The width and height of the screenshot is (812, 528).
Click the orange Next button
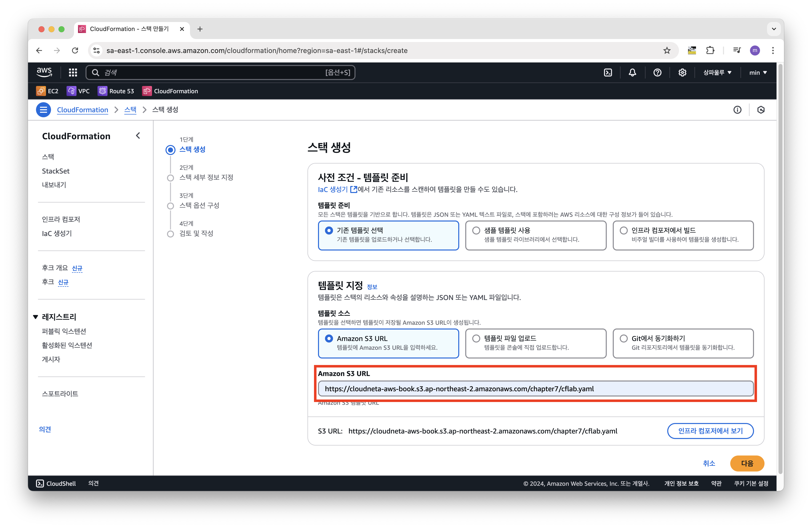click(x=747, y=463)
